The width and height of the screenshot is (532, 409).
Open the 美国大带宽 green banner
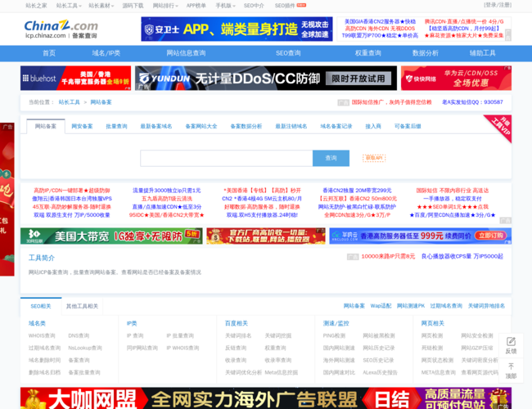tap(111, 236)
